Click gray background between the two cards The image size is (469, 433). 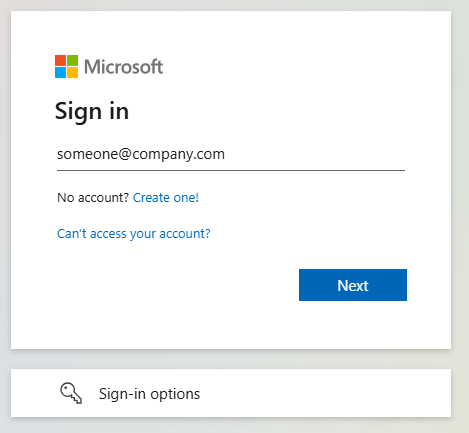231,359
